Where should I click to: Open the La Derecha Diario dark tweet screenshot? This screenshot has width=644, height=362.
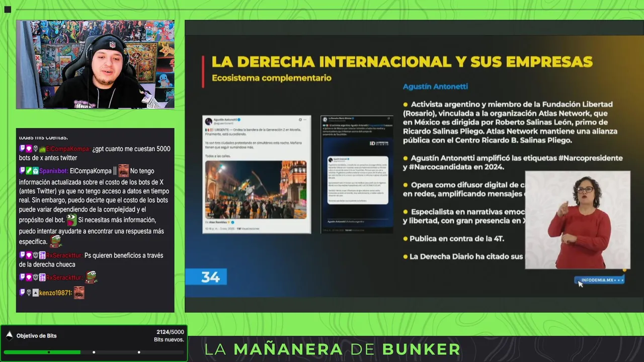click(x=357, y=174)
